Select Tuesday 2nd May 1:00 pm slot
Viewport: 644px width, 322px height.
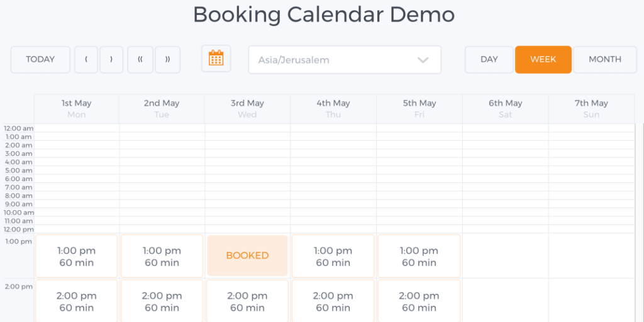(x=162, y=256)
